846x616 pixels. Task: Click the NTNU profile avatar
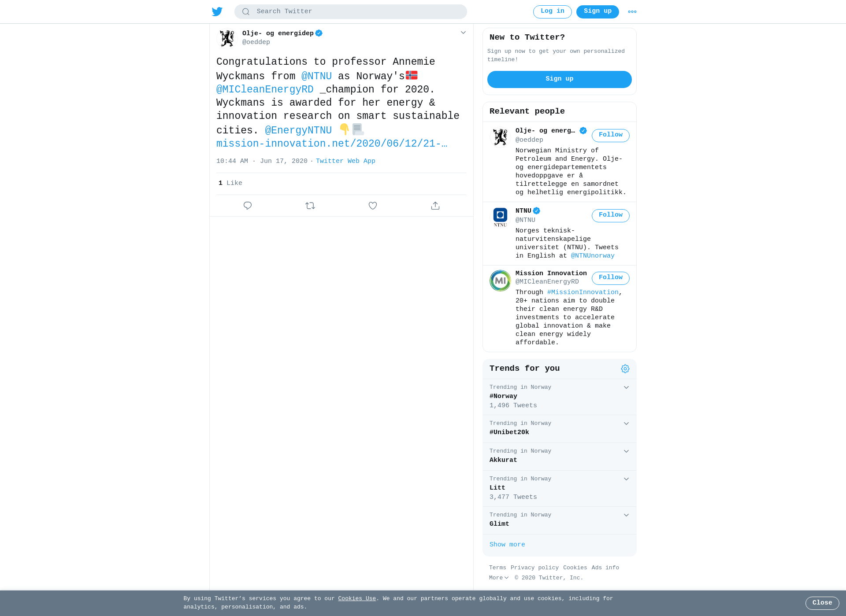(500, 218)
